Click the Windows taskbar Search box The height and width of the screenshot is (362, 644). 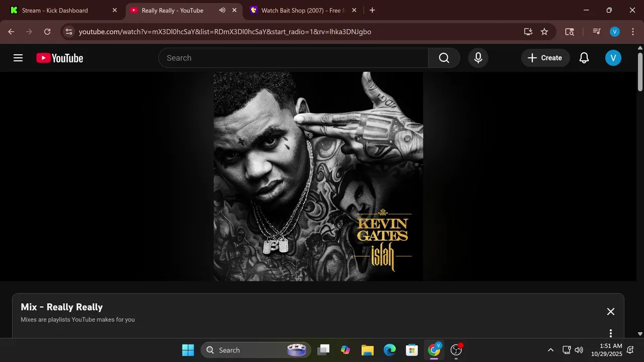(256, 350)
